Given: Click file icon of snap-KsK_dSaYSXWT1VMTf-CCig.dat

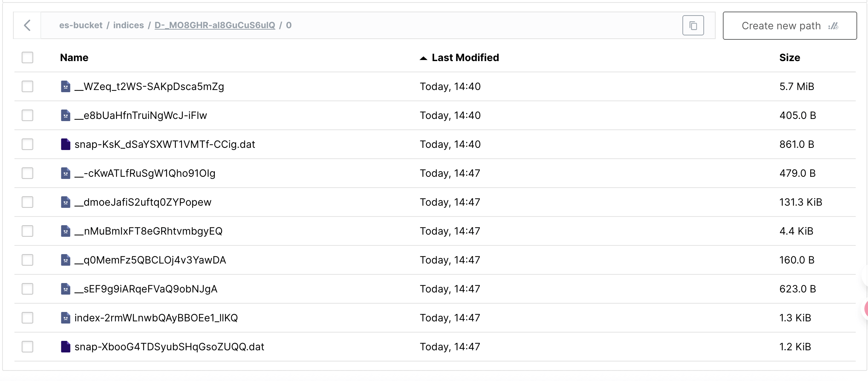Looking at the screenshot, I should [x=65, y=144].
